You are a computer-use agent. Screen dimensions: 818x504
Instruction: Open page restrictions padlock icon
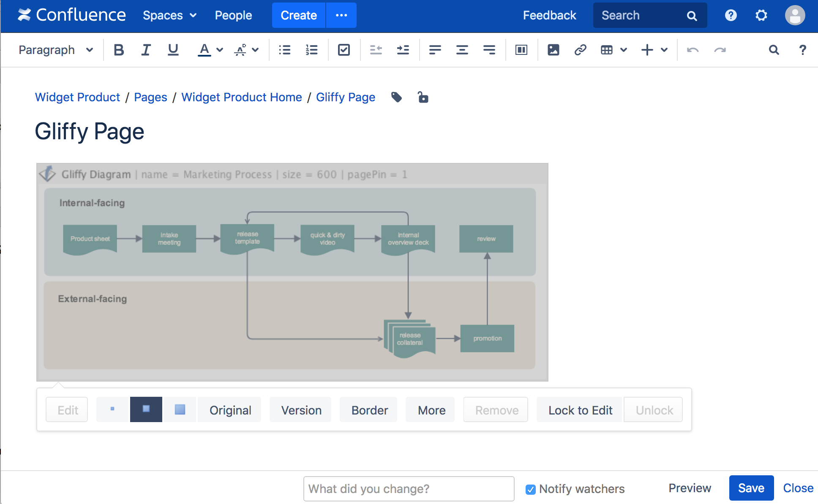click(423, 97)
